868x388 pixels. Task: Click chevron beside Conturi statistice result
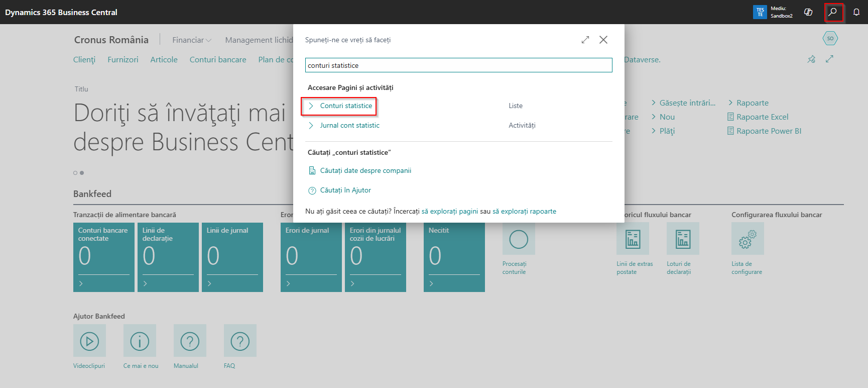311,106
